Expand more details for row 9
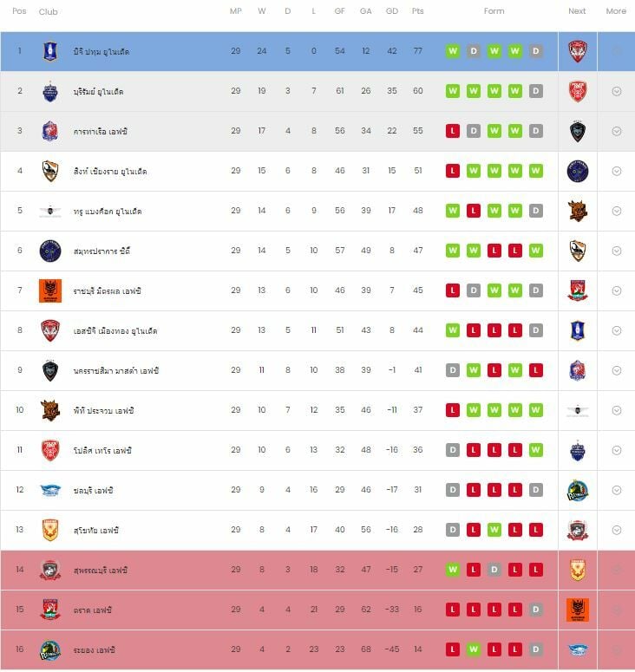635x672 pixels. point(617,370)
